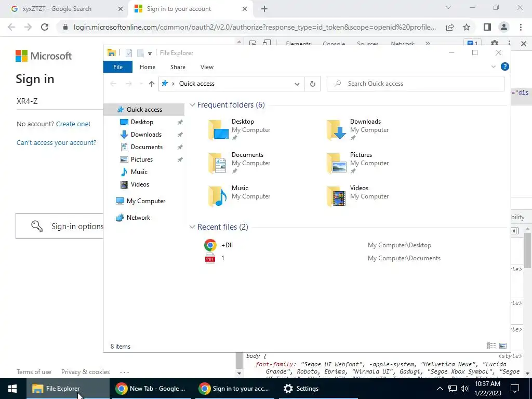Viewport: 532px width, 399px height.
Task: Select Desktop in the navigation pane
Action: [x=142, y=122]
